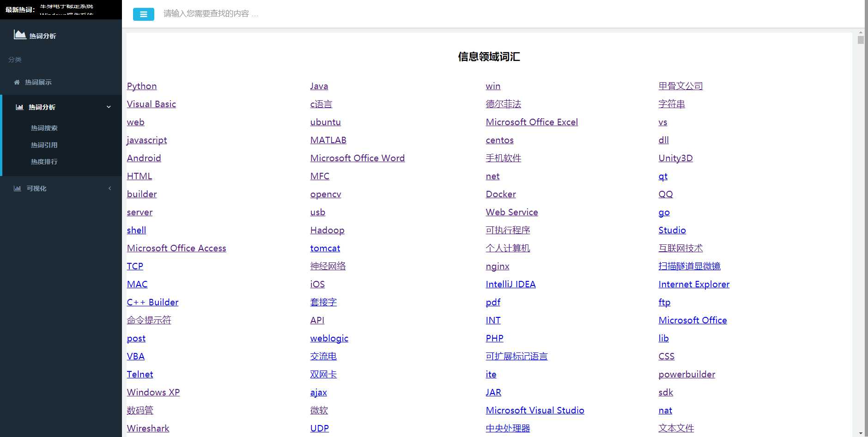Image resolution: width=868 pixels, height=437 pixels.
Task: Click the vertical scrollbar thumb
Action: [861, 40]
